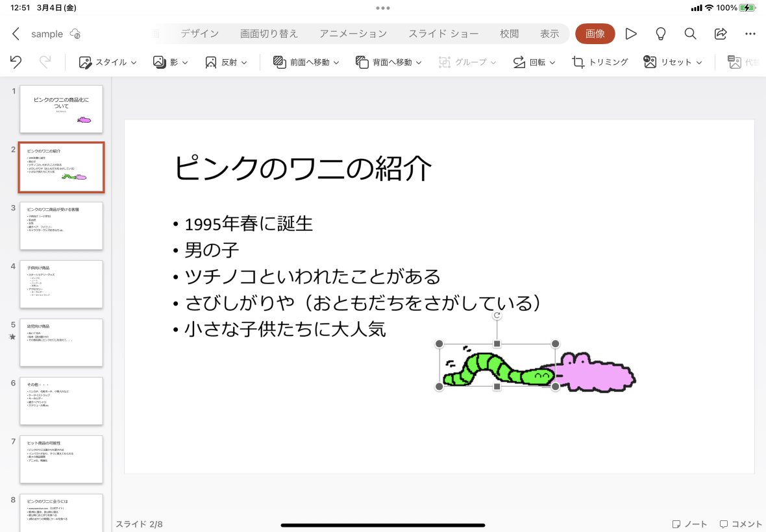Open search with the magnifier icon
Screen dimensions: 766x532
[690, 34]
